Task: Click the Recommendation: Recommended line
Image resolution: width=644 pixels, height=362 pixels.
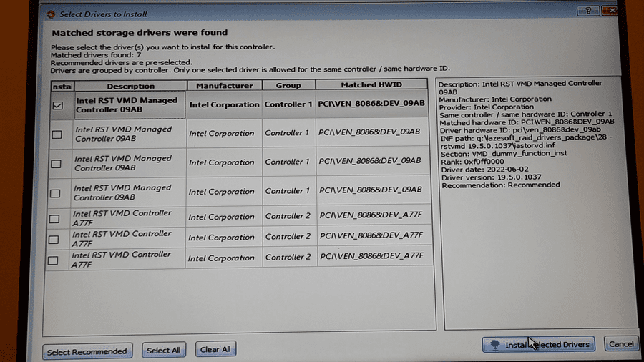Action: click(x=501, y=185)
